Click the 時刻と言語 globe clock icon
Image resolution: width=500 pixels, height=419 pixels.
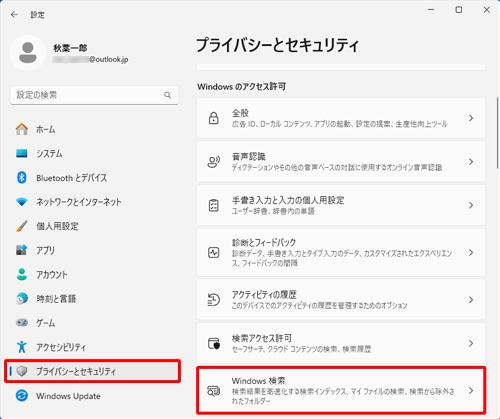pyautogui.click(x=22, y=298)
